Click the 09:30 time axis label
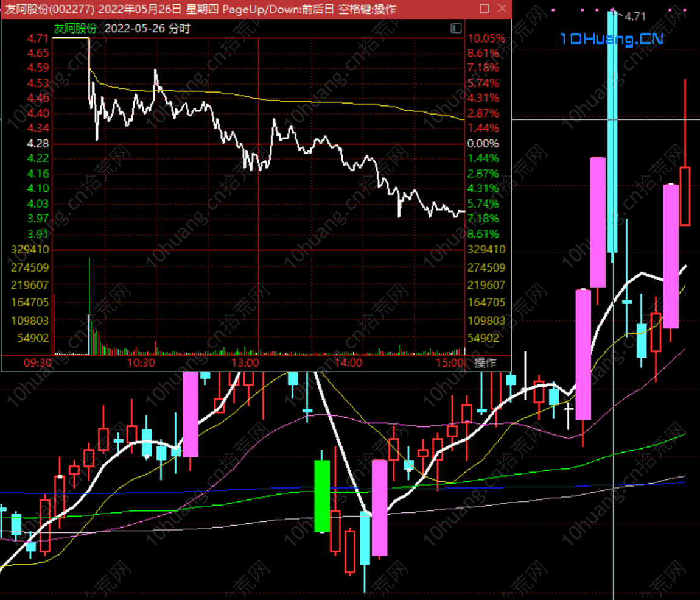The width and height of the screenshot is (700, 600). pos(38,362)
